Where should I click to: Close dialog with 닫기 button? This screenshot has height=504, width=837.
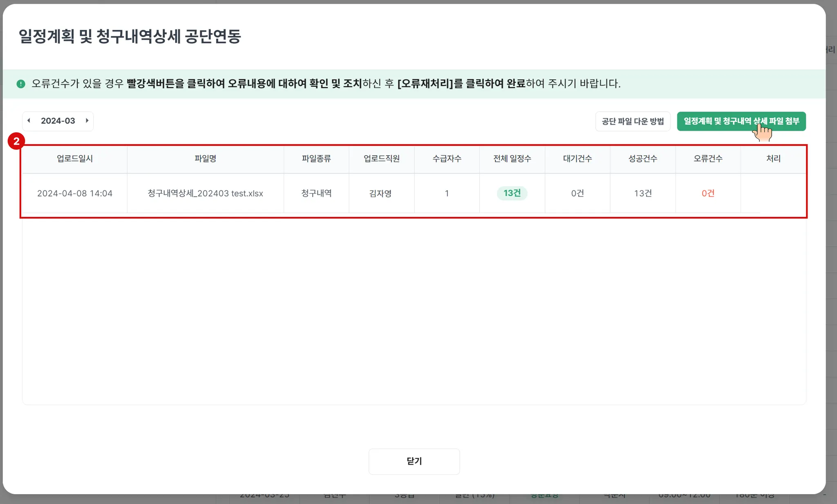pos(414,461)
